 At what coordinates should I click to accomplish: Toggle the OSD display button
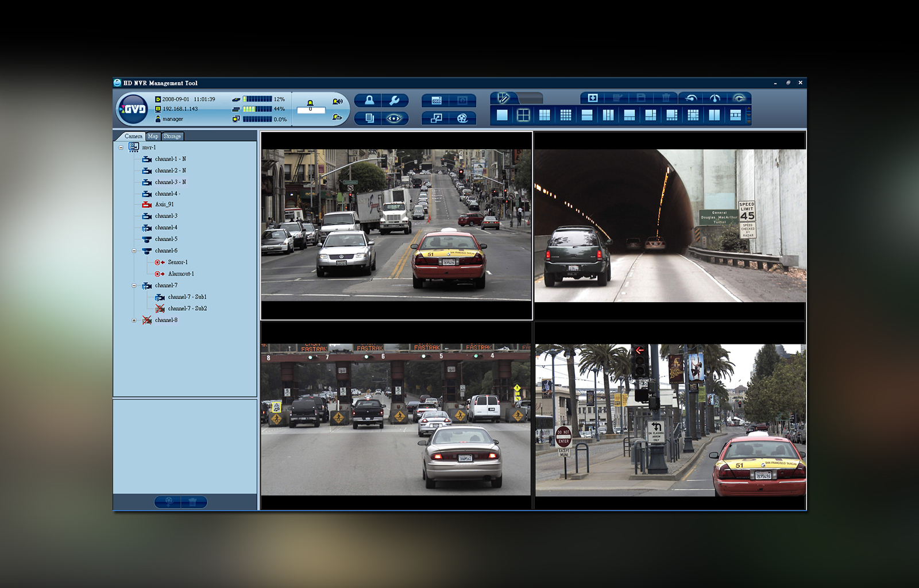click(x=436, y=100)
